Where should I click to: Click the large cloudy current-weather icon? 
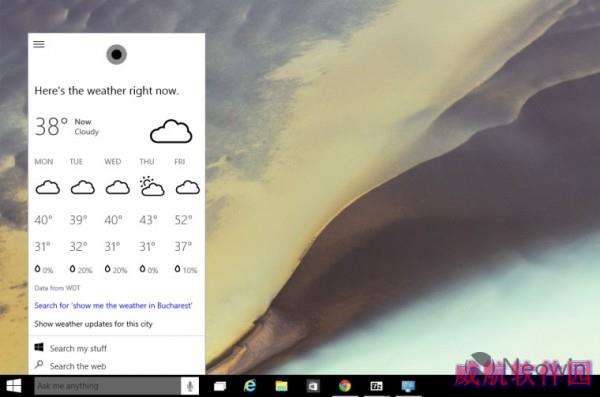(171, 131)
